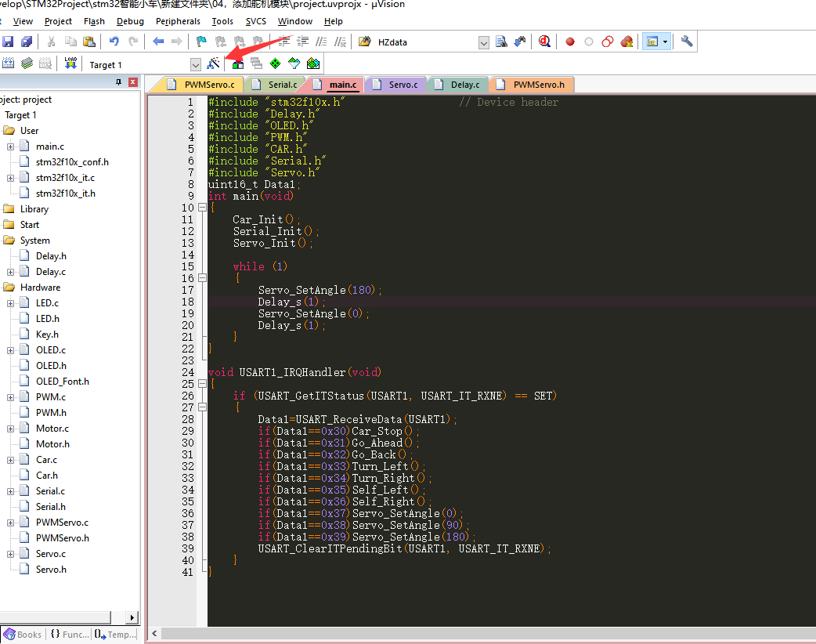The image size is (816, 644).
Task: Open Manage Run-Time Environment green diamond icon
Action: coord(275,64)
